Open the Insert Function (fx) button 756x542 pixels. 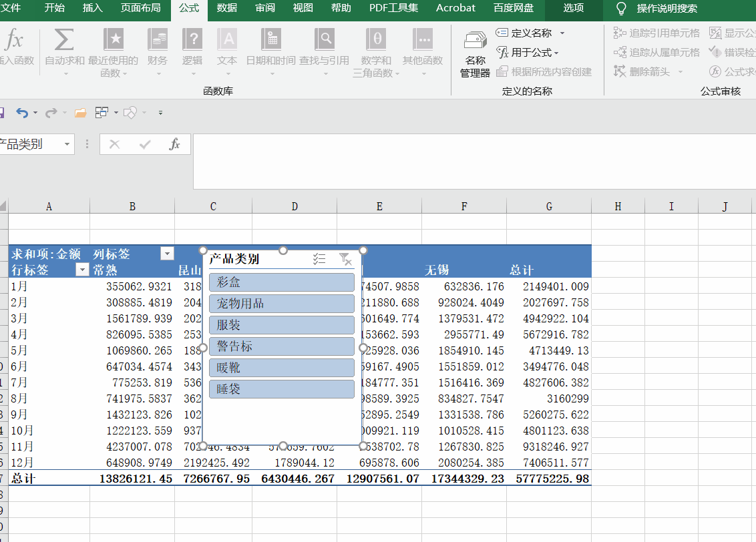point(16,48)
